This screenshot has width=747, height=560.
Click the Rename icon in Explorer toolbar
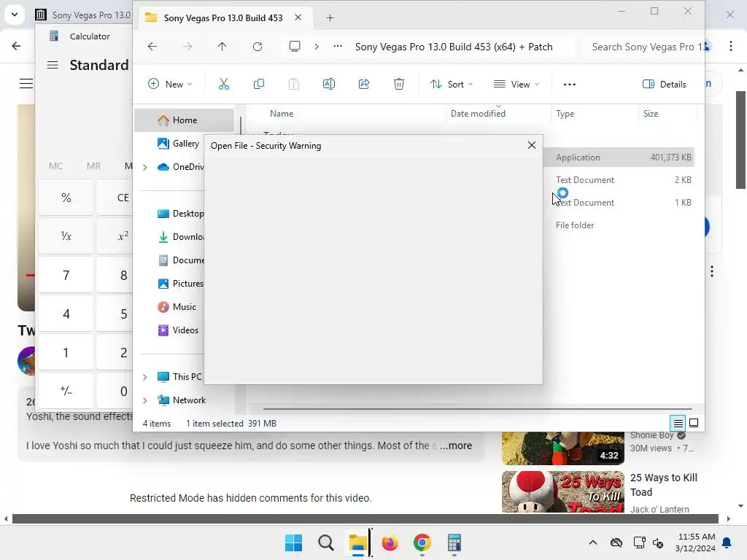pyautogui.click(x=329, y=85)
